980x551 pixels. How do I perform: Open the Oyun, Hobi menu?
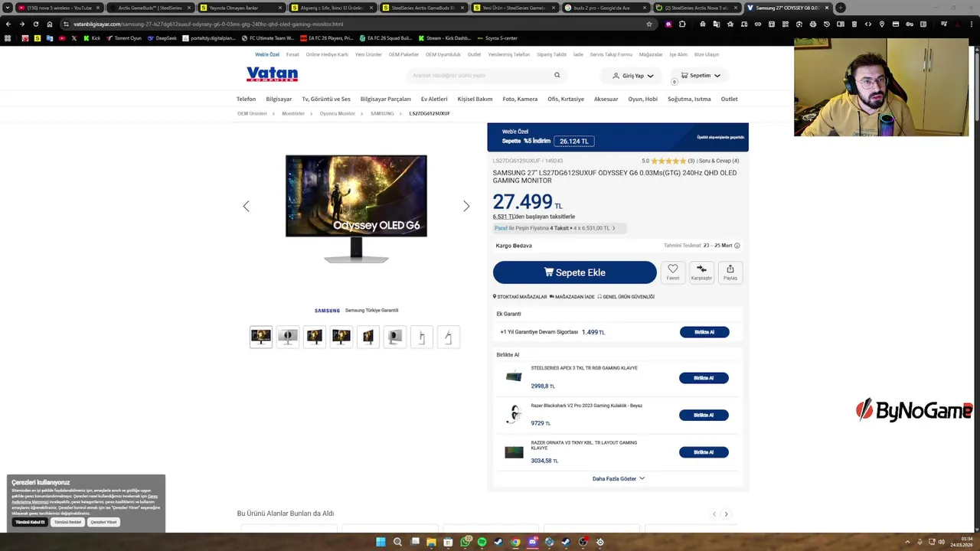click(642, 99)
